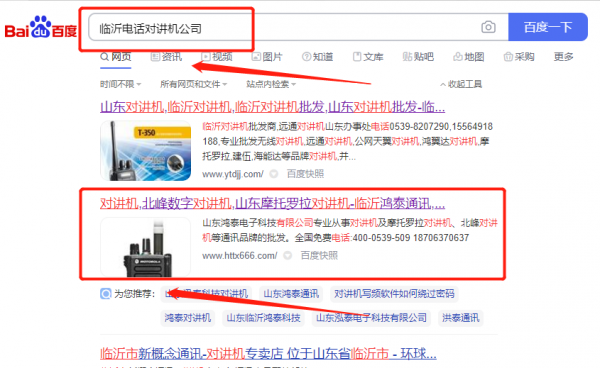Open the 地图 map tab
Screen dimensions: 600x368
(x=469, y=57)
